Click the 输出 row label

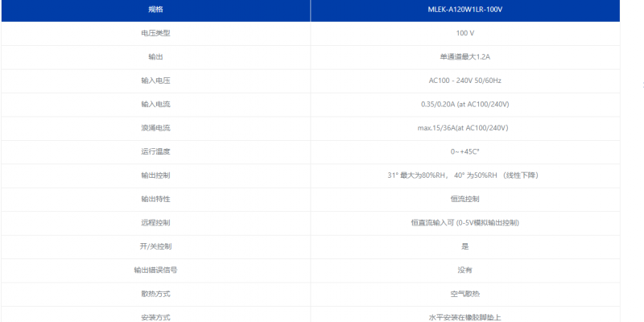pos(155,57)
